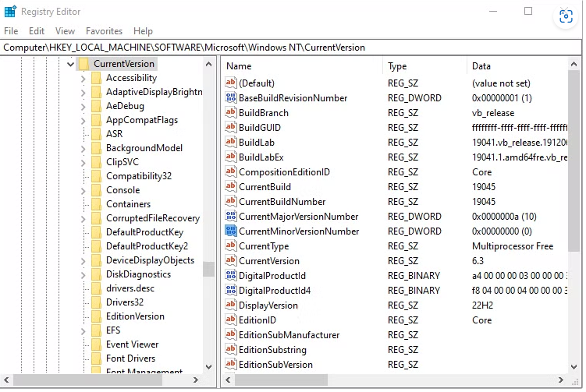Click the EFS folder icon
586x392 pixels.
[97, 330]
